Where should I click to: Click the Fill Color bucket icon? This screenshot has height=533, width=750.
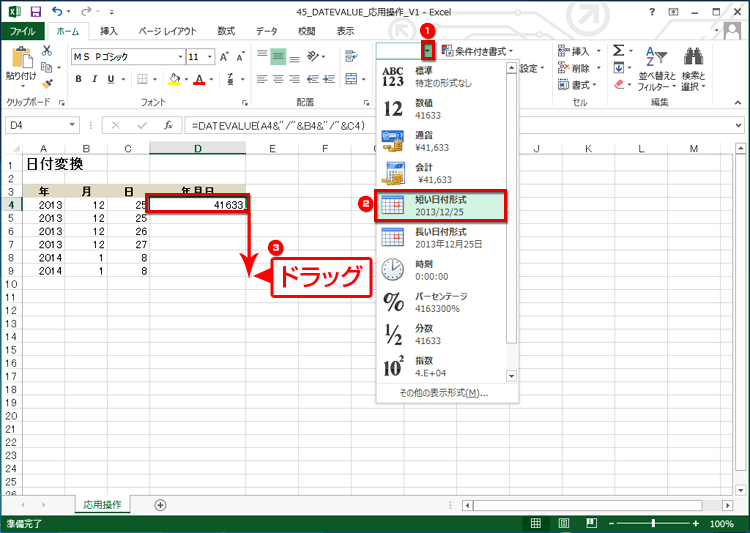pyautogui.click(x=174, y=79)
